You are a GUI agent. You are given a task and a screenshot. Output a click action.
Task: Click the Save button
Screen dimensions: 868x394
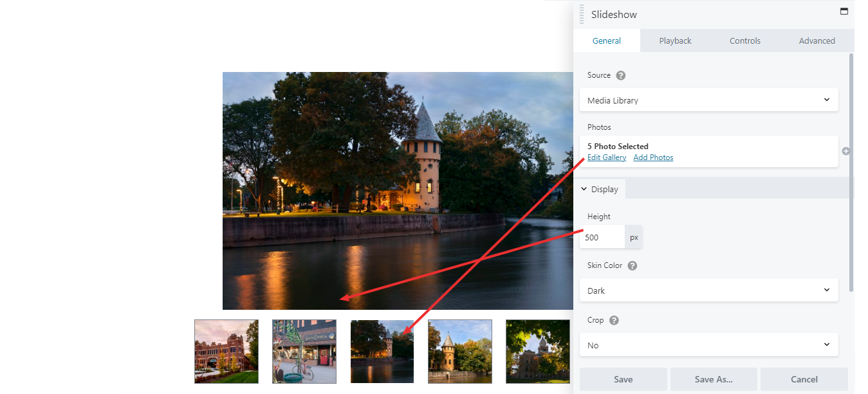click(x=623, y=379)
